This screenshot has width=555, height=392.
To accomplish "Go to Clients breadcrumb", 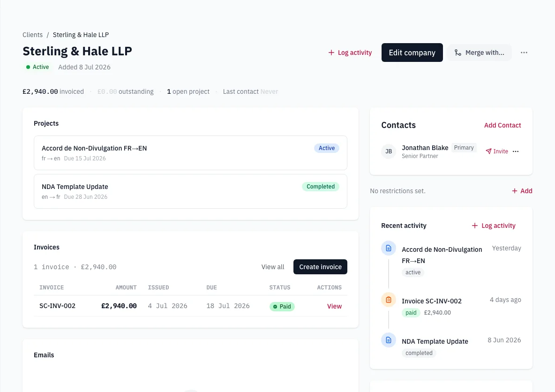I will [32, 35].
